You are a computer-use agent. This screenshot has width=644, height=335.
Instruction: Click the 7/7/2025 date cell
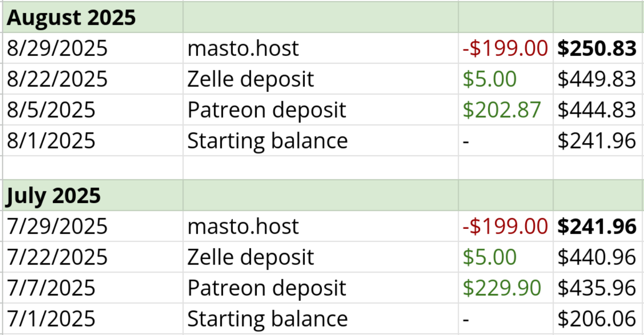(51, 288)
